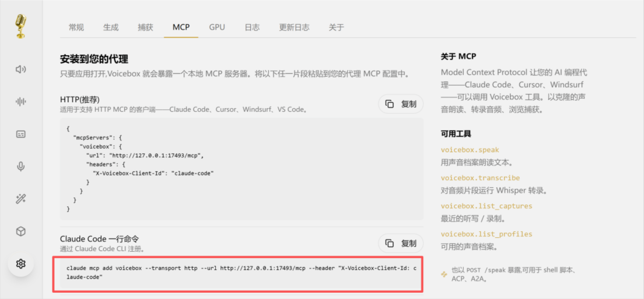Screen dimensions: 644x299
Task: Click the 安装到您的代理 heading
Action: (x=94, y=59)
